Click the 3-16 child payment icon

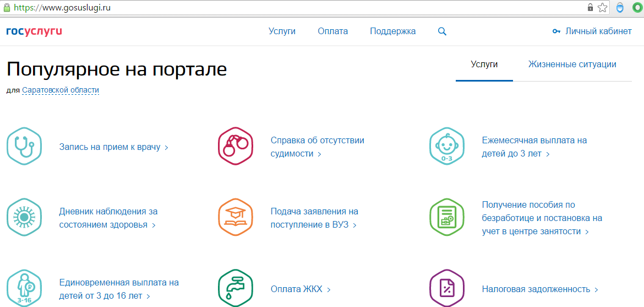(x=24, y=288)
